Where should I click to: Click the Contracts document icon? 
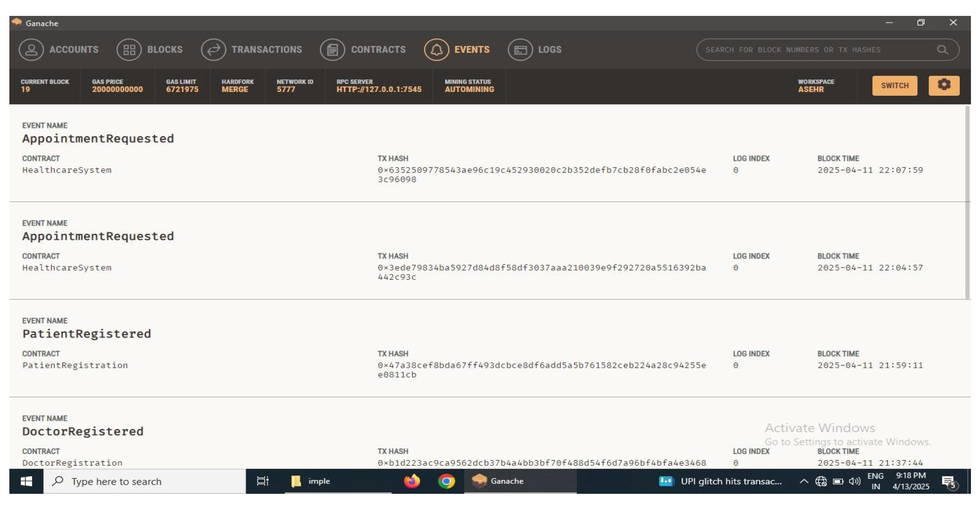click(x=333, y=50)
